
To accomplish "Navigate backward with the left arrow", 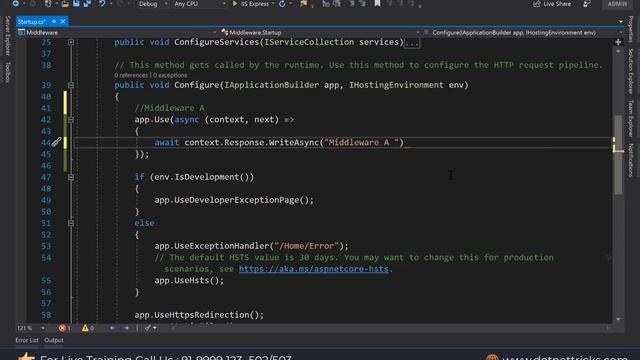I will click(x=112, y=328).
